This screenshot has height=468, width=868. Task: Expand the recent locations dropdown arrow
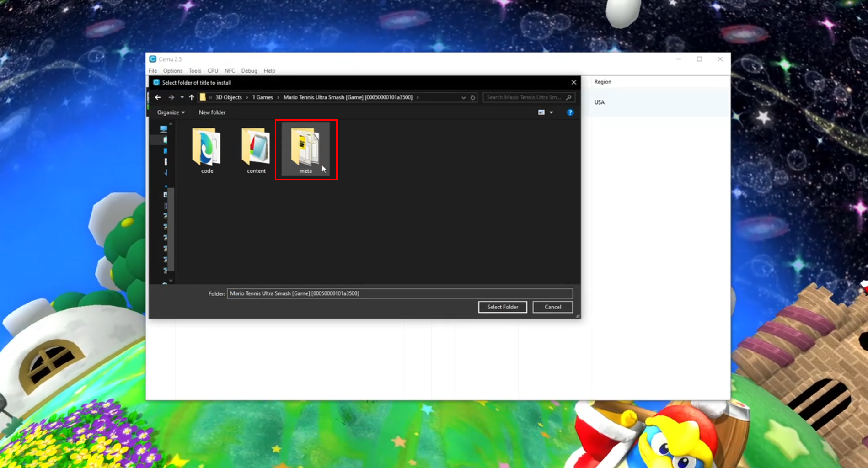click(182, 97)
